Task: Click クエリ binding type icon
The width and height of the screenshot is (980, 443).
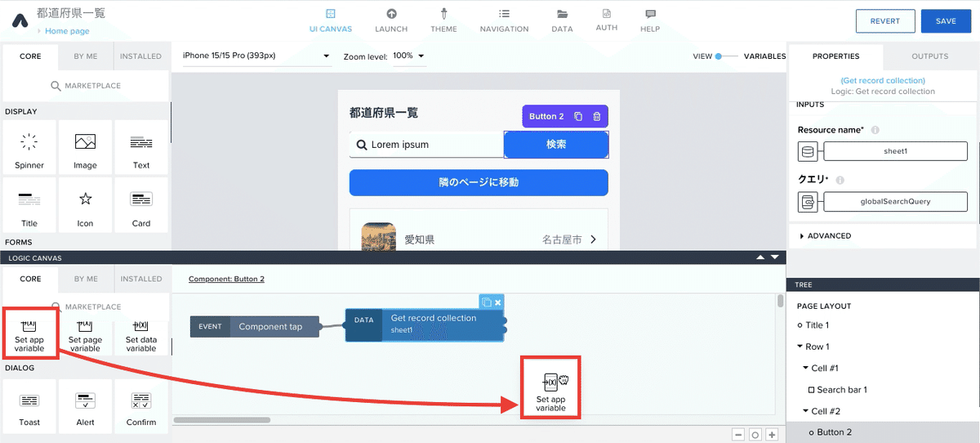Action: point(808,201)
